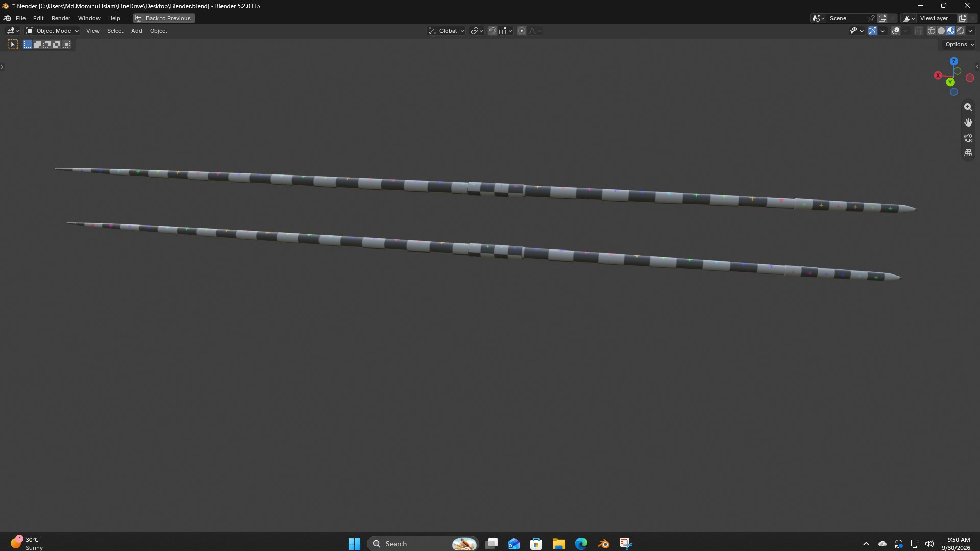Screen dimensions: 980x551
Task: Switch to wireframe viewport shading
Action: click(932, 31)
